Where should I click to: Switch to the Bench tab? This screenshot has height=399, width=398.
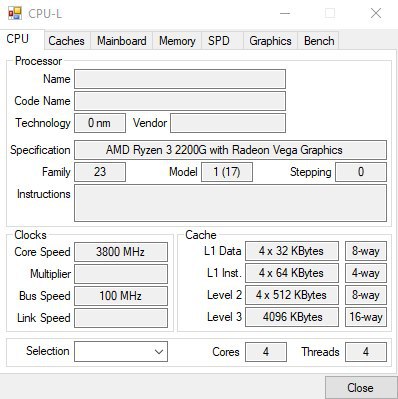319,41
